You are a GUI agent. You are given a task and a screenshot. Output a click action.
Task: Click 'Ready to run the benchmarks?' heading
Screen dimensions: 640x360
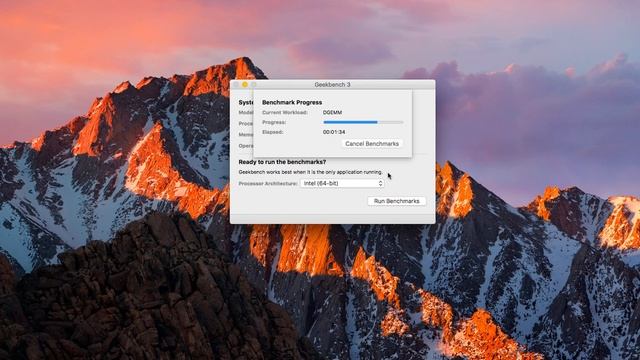282,162
